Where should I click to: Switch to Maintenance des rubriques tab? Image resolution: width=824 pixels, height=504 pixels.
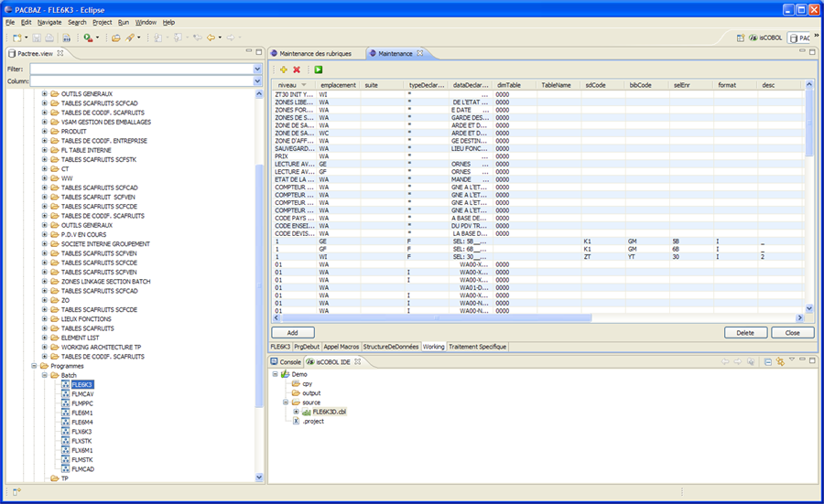point(314,54)
